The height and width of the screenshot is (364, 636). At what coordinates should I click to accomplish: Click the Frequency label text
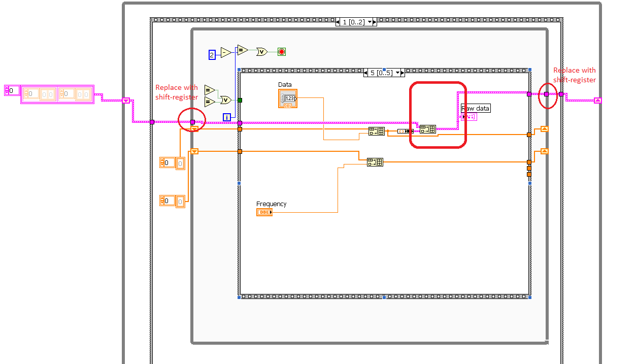click(x=271, y=204)
